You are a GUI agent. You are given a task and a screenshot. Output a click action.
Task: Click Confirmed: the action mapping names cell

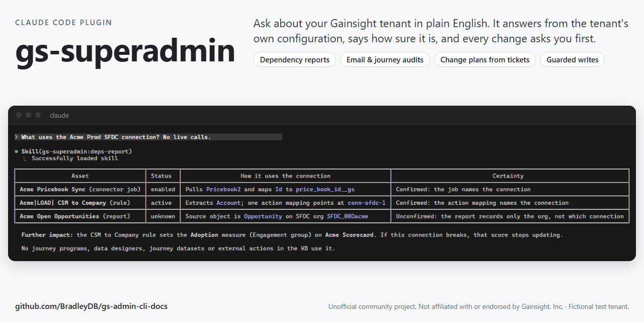(x=510, y=203)
